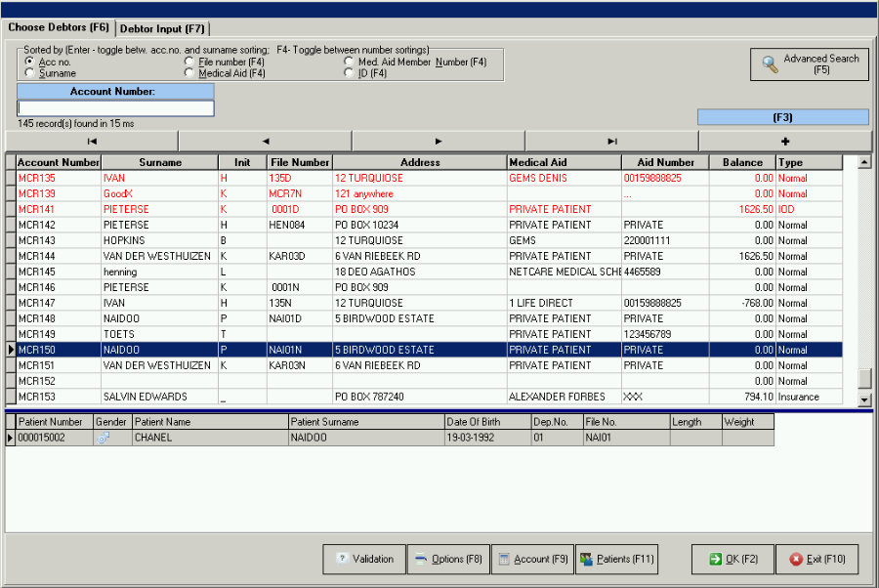Image resolution: width=879 pixels, height=588 pixels.
Task: Confirm selection with OK (F2)
Action: coord(732,560)
